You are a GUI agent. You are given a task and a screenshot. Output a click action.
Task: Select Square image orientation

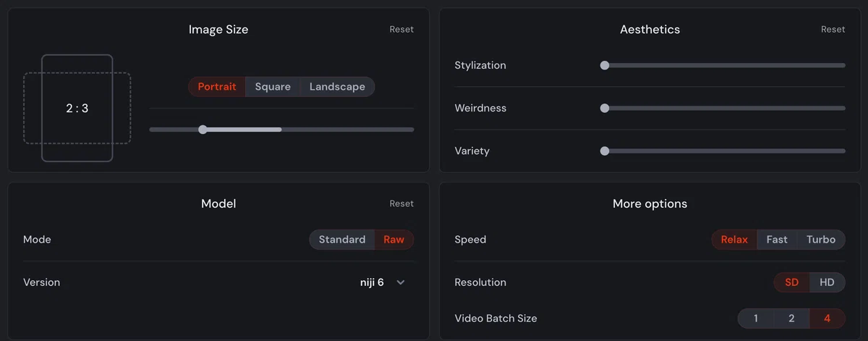coord(273,87)
